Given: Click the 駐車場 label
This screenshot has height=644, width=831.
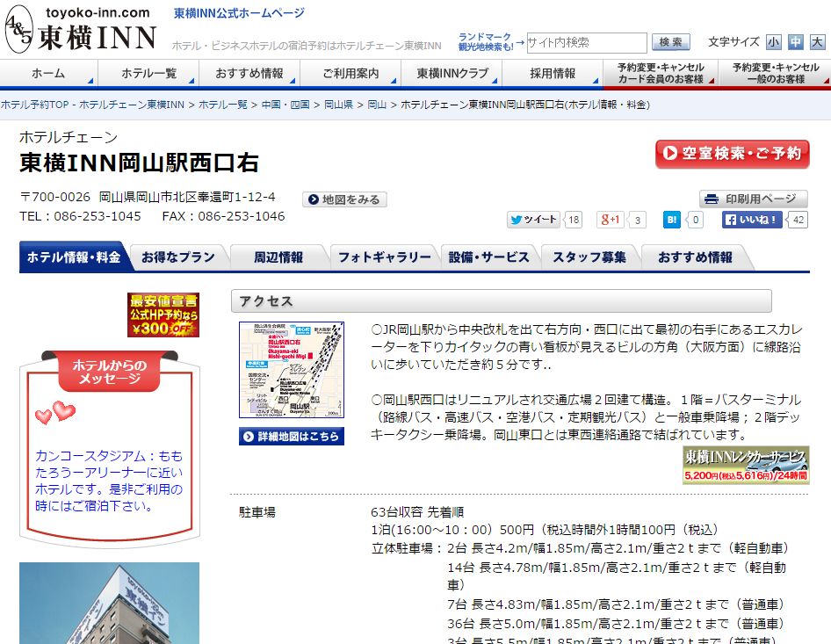Looking at the screenshot, I should click(x=257, y=512).
